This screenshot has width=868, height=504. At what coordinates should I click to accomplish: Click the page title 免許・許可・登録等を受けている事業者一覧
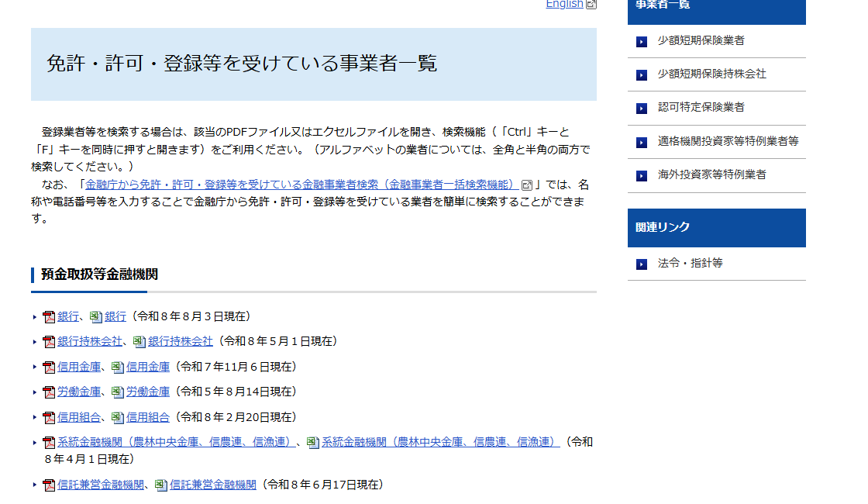(242, 63)
